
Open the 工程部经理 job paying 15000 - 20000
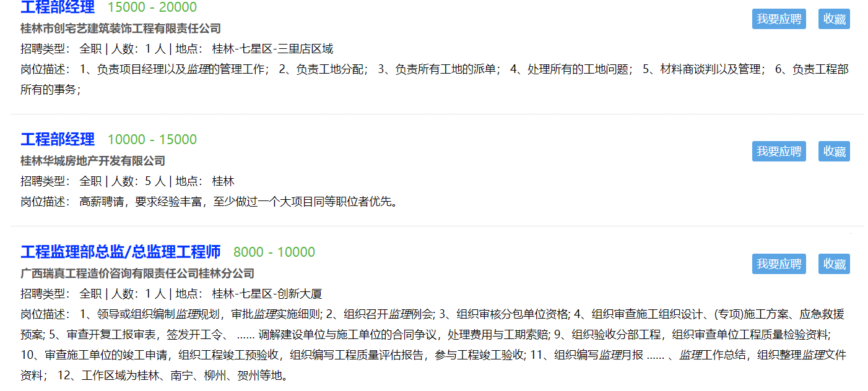tap(58, 7)
